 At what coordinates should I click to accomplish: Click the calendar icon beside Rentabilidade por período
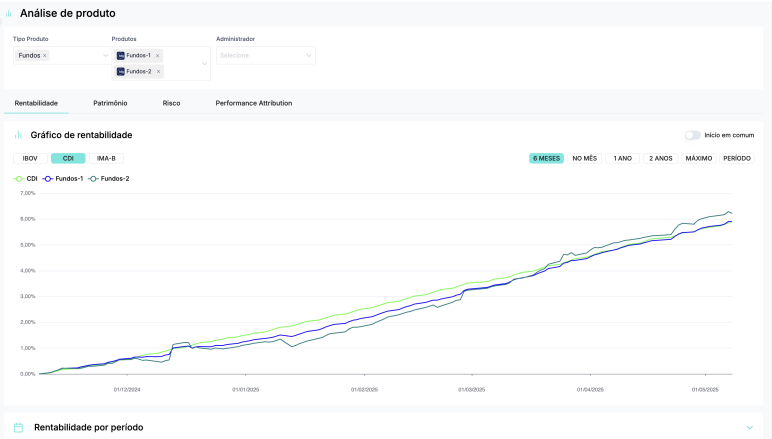(x=18, y=427)
